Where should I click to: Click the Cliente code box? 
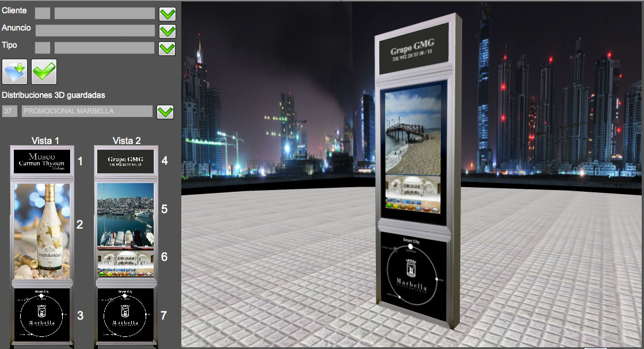tap(43, 13)
